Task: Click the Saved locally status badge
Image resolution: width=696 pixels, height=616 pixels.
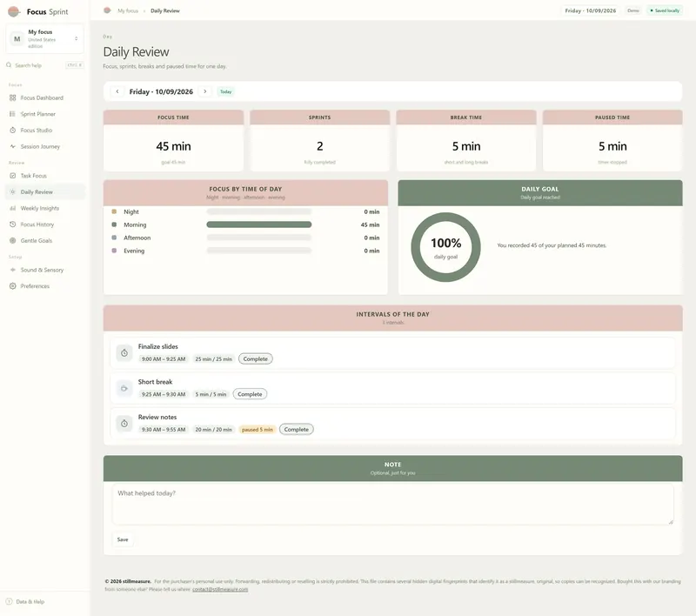Action: (x=665, y=10)
